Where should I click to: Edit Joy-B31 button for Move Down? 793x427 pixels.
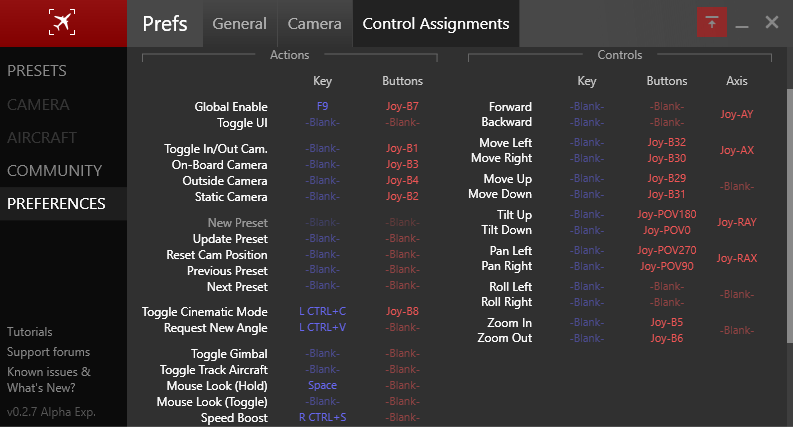(667, 194)
